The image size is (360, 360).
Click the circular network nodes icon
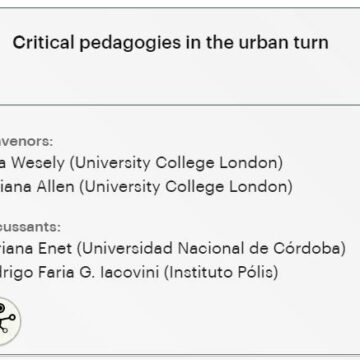(x=8, y=320)
